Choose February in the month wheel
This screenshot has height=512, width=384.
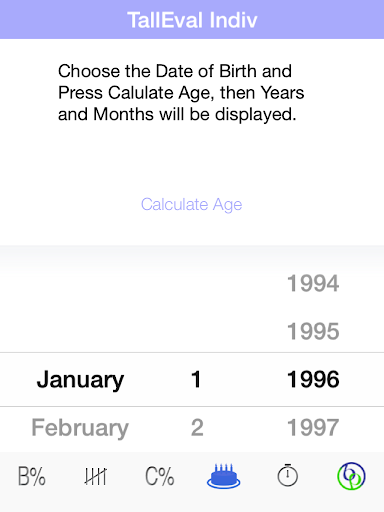coord(80,428)
